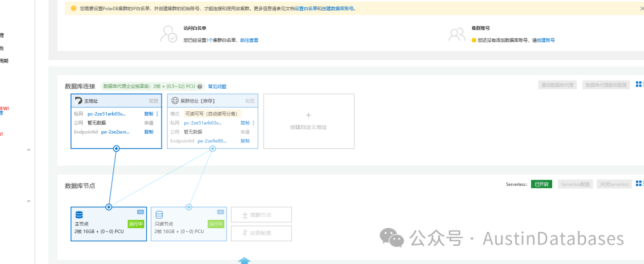
Task: Click 配置 on the 集群地址 card
Action: [250, 101]
